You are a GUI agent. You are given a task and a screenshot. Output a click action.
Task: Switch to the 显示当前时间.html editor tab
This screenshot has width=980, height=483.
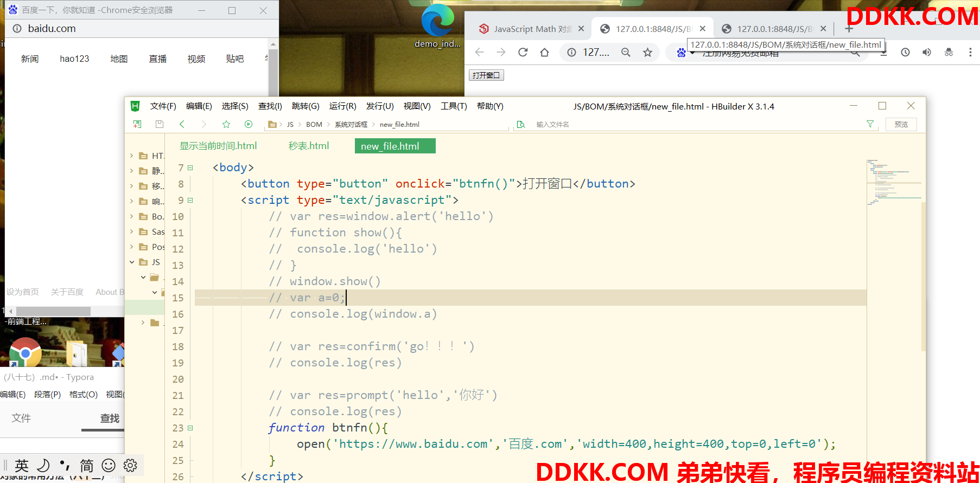click(218, 146)
